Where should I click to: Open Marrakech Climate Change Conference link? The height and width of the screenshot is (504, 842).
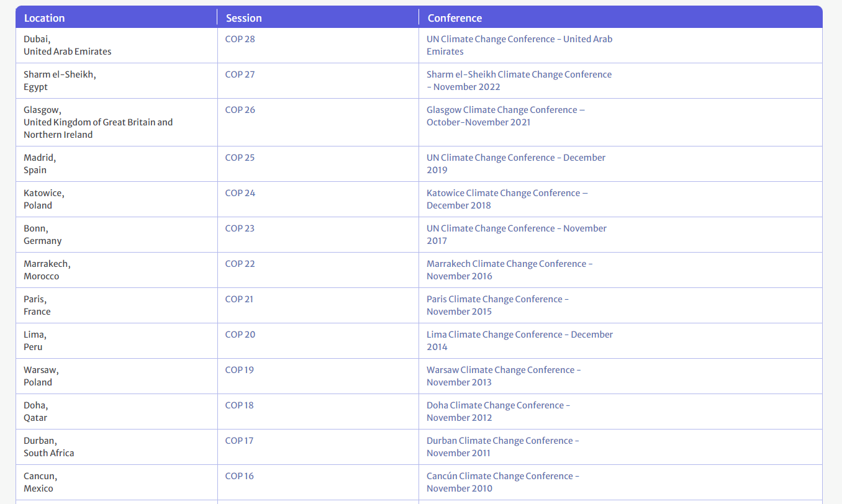point(510,270)
